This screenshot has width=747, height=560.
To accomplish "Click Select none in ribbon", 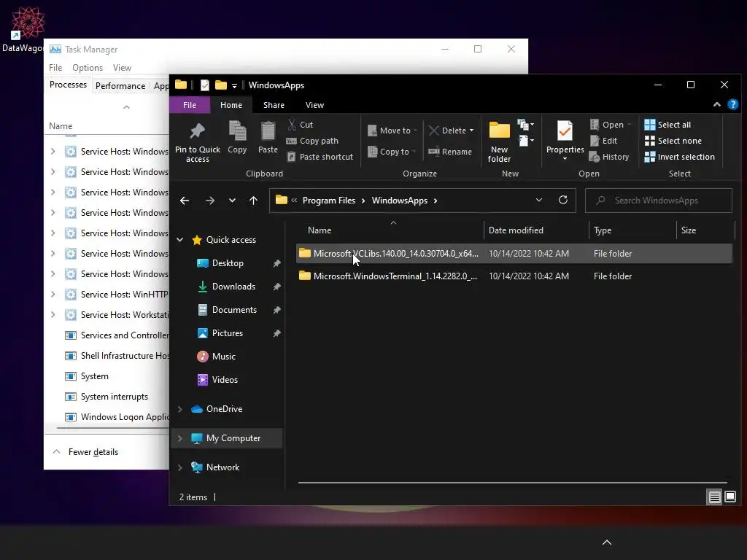I will click(x=673, y=141).
